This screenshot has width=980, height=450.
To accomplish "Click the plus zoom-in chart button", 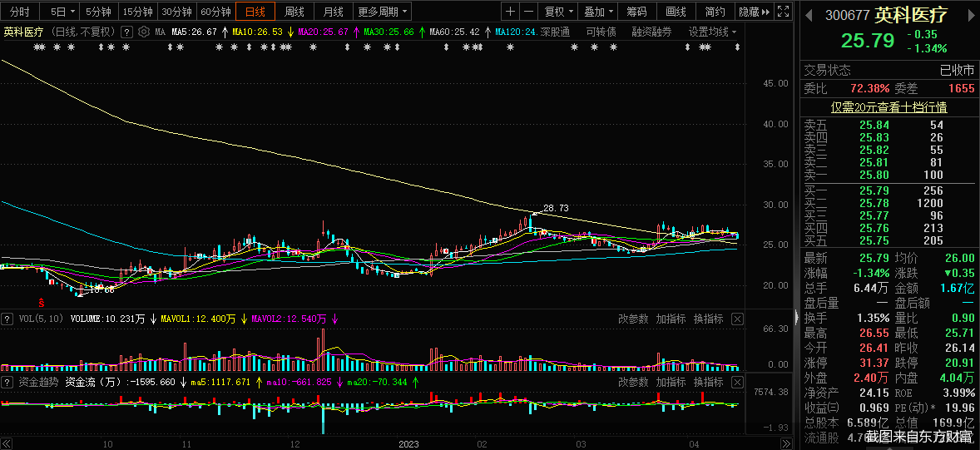I will 510,12.
